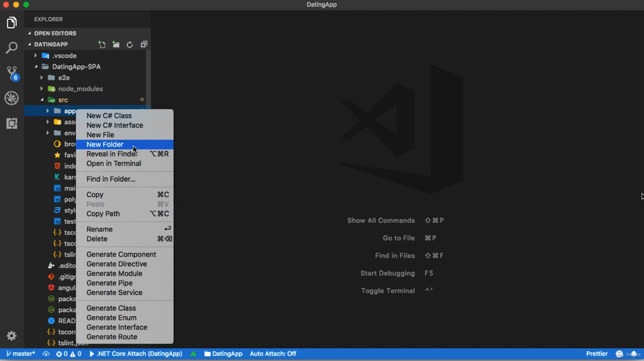Click the Refresh Explorer icon
The image size is (644, 361).
click(x=129, y=44)
